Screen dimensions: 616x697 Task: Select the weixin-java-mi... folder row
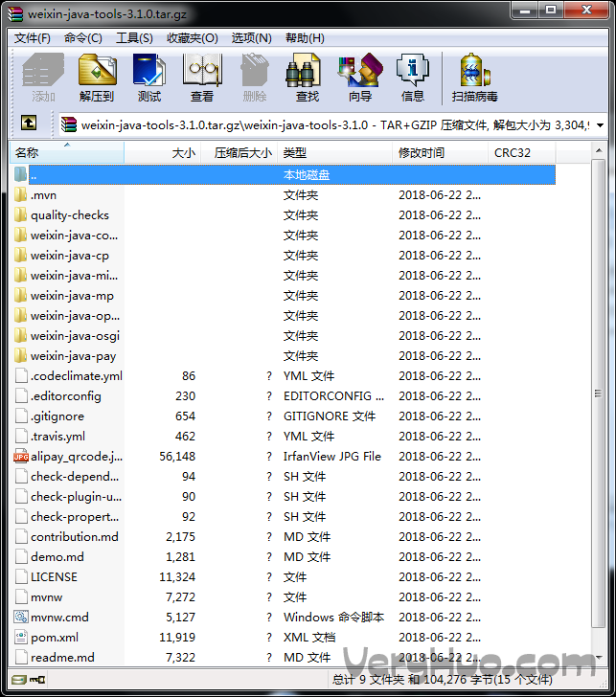285,276
